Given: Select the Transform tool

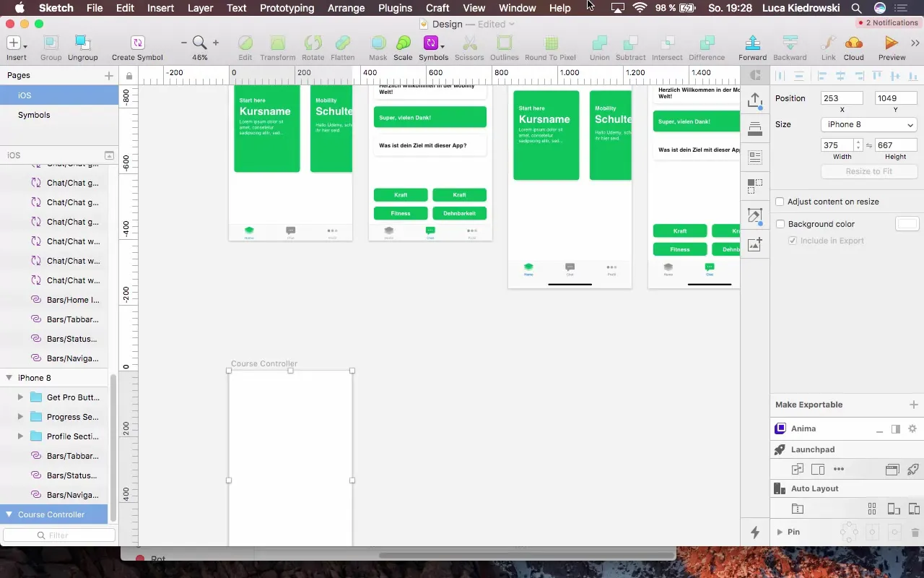Looking at the screenshot, I should (278, 43).
